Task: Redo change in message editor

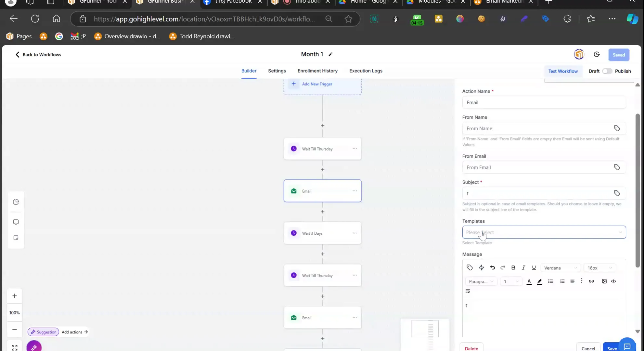Action: pyautogui.click(x=503, y=267)
